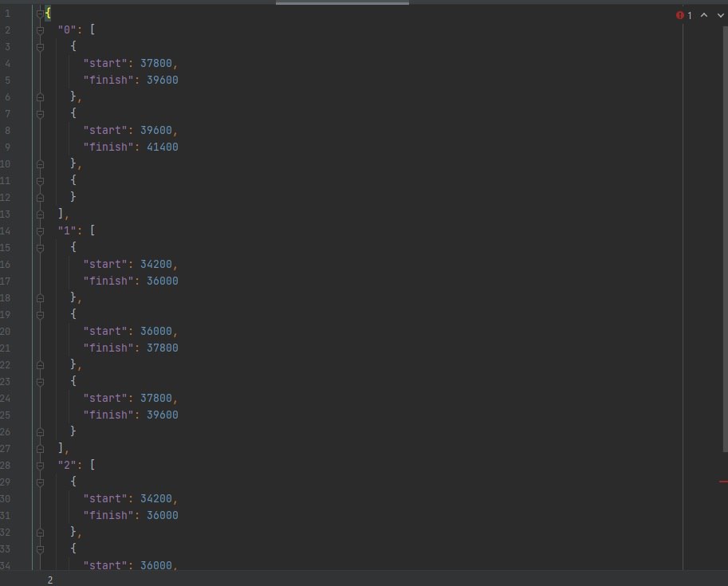
Task: Click the "start" key on line 16
Action: coord(105,264)
